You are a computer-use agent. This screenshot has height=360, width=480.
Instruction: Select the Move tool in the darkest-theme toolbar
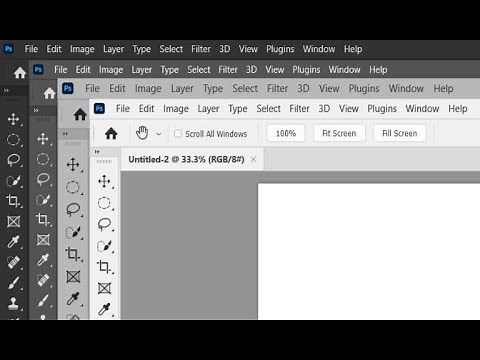tap(13, 119)
